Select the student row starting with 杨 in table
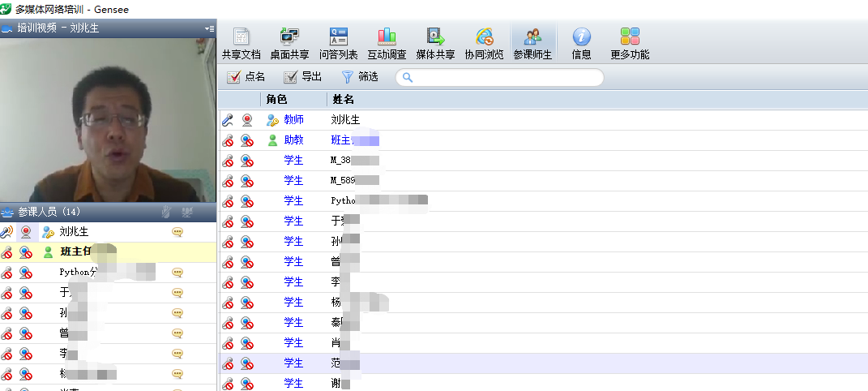 (543, 303)
